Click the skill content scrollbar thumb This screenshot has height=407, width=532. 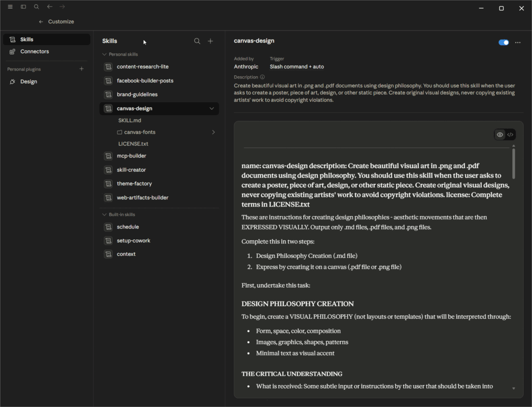click(x=514, y=164)
